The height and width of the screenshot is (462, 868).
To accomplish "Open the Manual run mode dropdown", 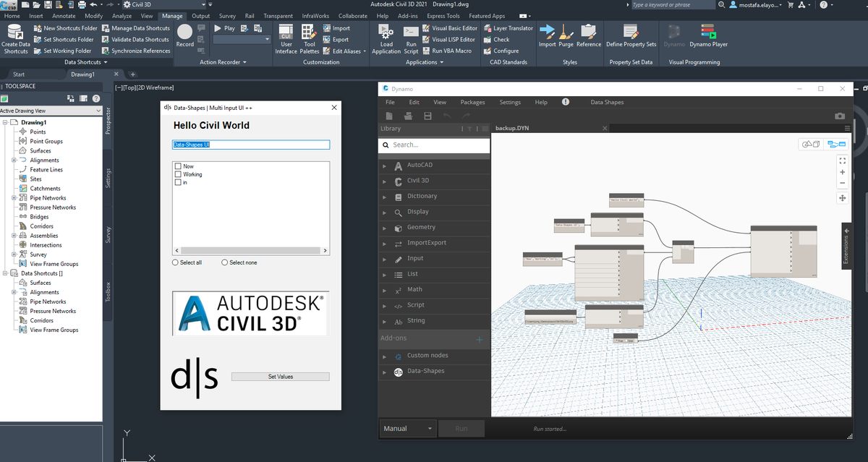I will 409,429.
